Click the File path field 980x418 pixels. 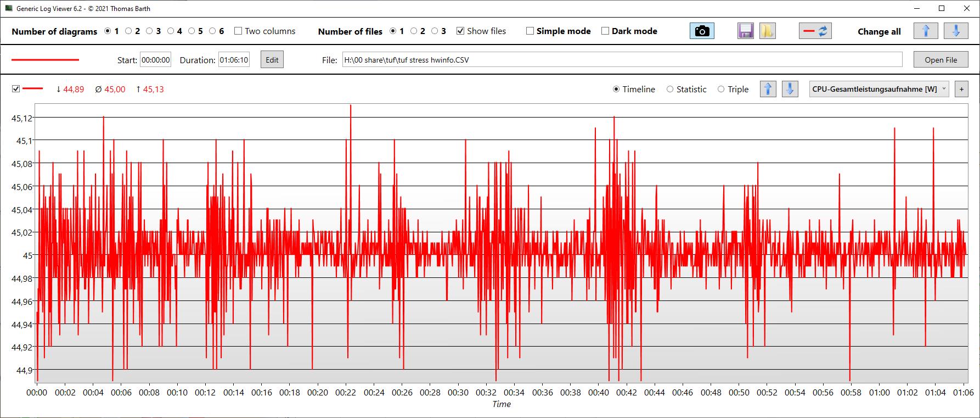[x=622, y=60]
